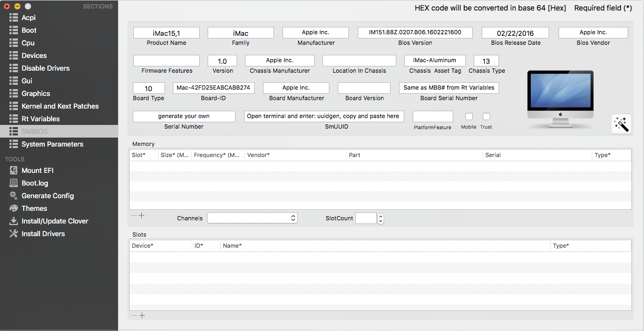This screenshot has height=331, width=644.
Task: Click the Chassis Manufacturer field
Action: point(280,61)
